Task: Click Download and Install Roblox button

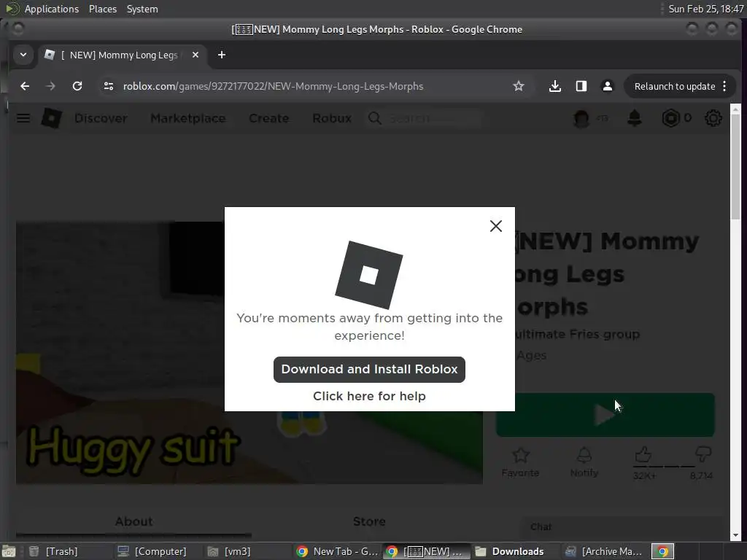Action: [369, 370]
